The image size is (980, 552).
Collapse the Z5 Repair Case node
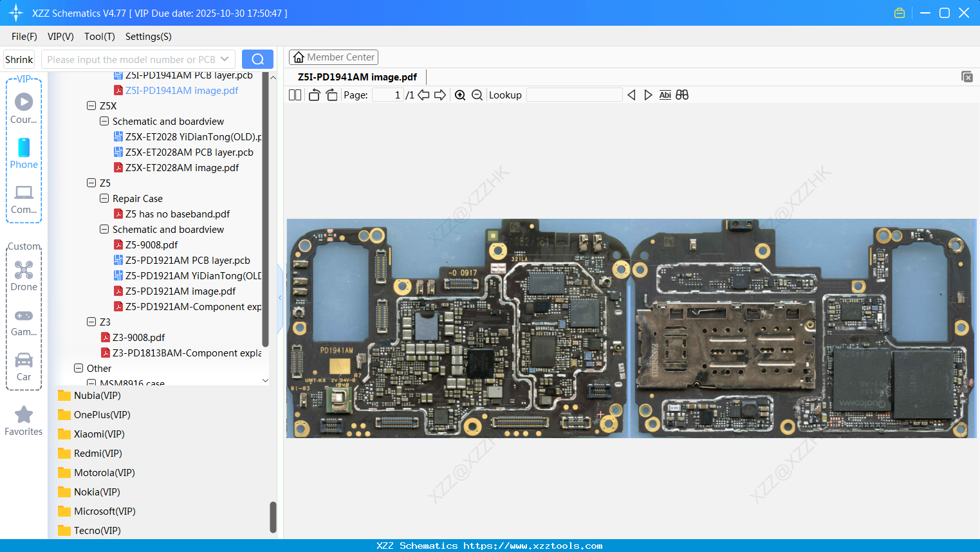[x=104, y=198]
